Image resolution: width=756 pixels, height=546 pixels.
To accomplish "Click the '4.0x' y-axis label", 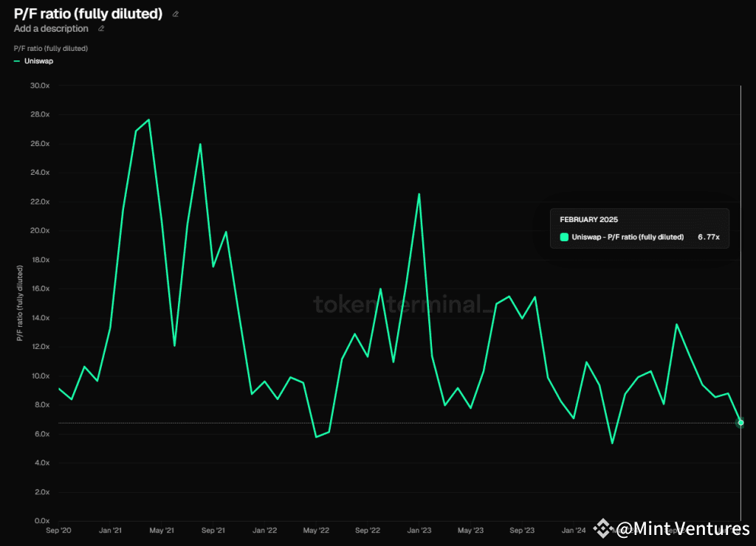I will [x=42, y=463].
